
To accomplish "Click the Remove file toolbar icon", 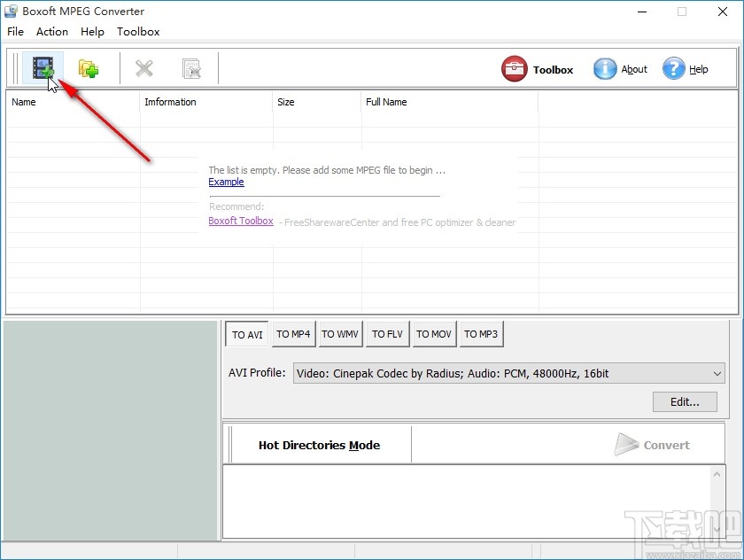I will point(144,67).
